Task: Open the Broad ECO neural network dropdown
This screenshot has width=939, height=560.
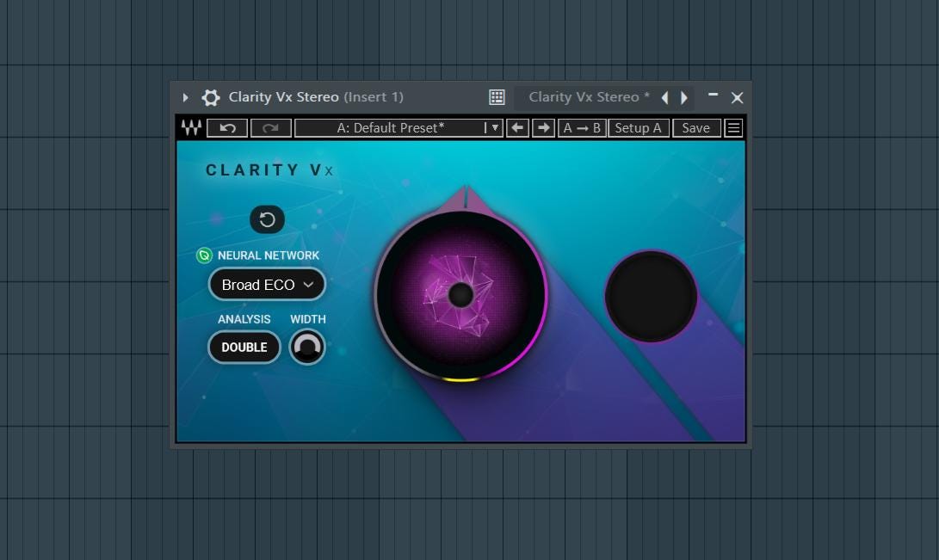Action: [267, 285]
